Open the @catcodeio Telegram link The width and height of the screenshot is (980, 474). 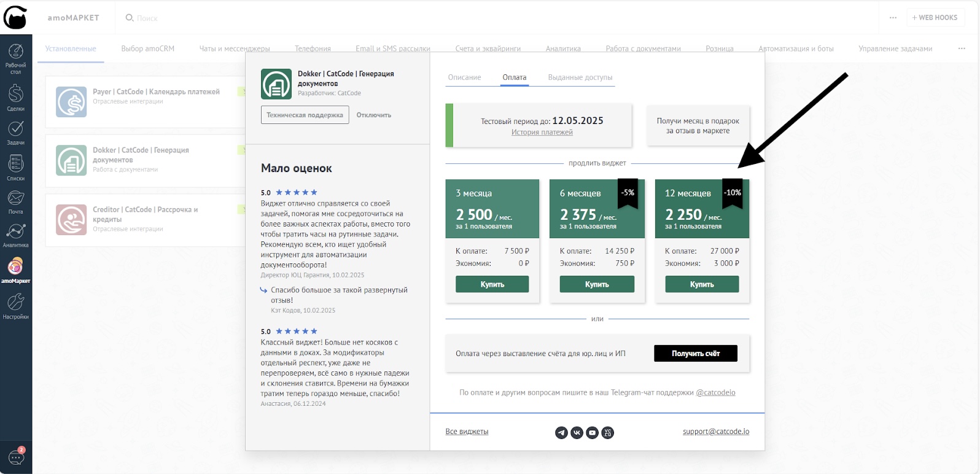[x=715, y=392]
